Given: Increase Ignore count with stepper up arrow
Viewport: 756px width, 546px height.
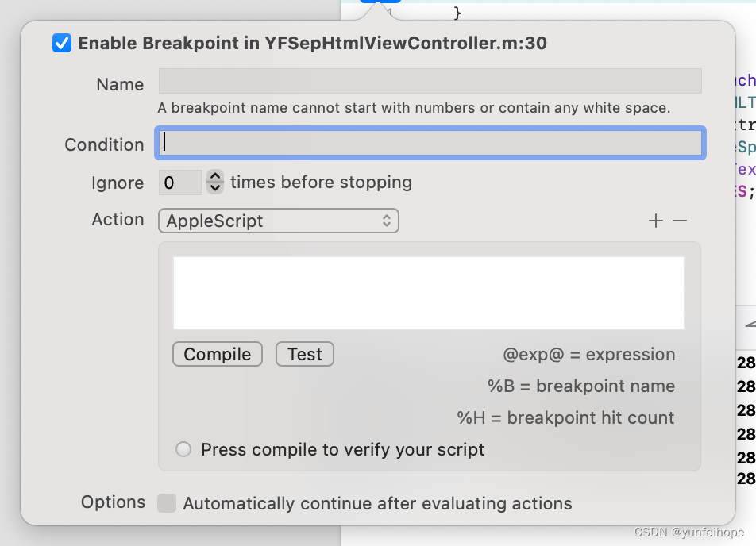Looking at the screenshot, I should coord(215,176).
